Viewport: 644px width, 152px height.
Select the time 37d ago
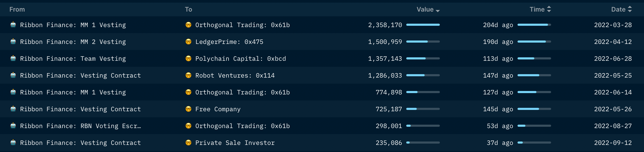(x=500, y=143)
